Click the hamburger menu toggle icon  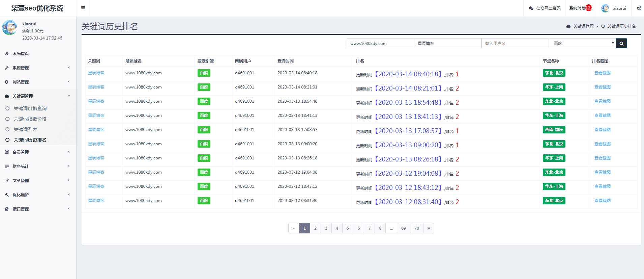click(83, 8)
